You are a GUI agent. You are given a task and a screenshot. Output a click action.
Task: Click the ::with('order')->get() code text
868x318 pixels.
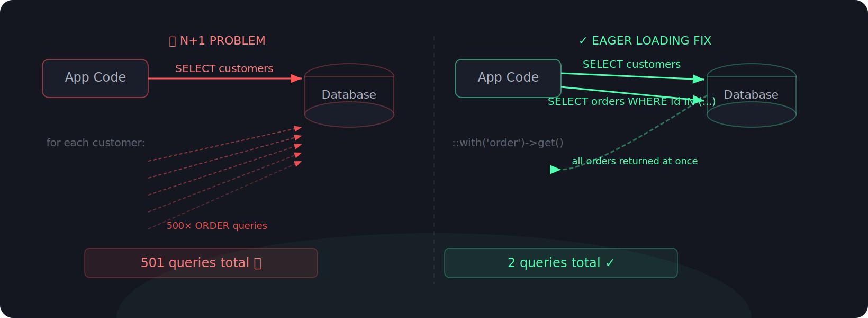[508, 143]
